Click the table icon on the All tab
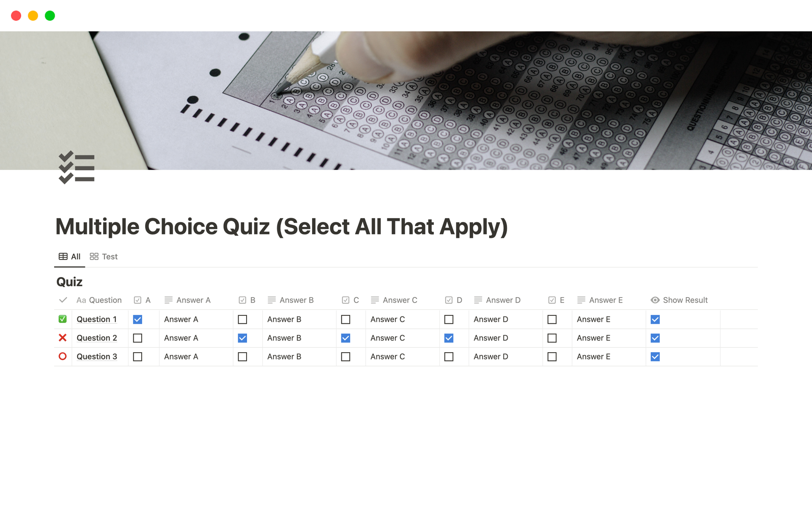 point(63,257)
